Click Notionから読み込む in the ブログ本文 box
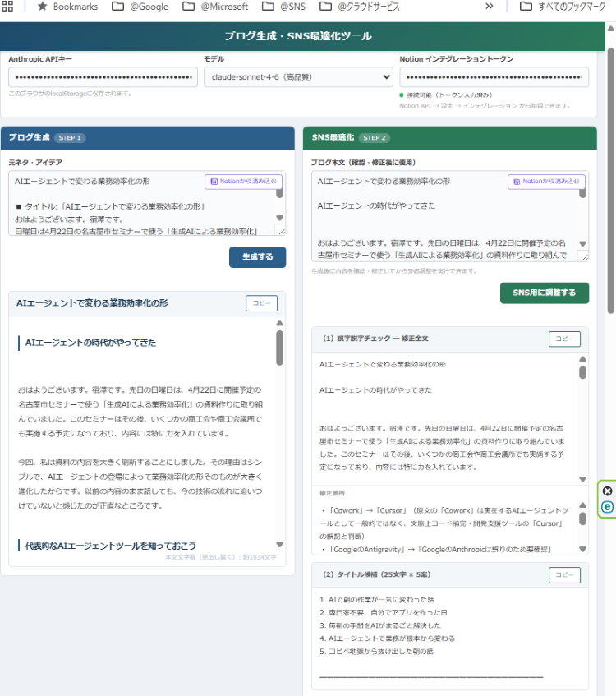 pos(545,182)
